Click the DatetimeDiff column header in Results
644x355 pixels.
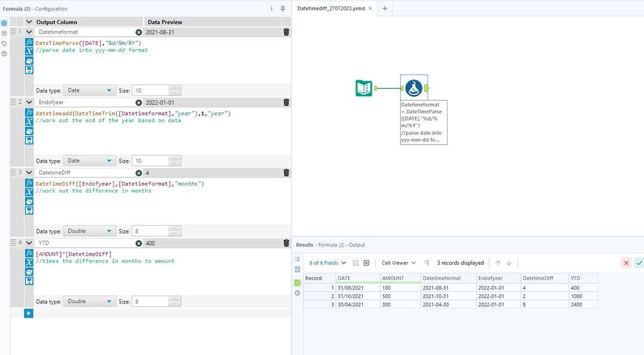click(545, 278)
